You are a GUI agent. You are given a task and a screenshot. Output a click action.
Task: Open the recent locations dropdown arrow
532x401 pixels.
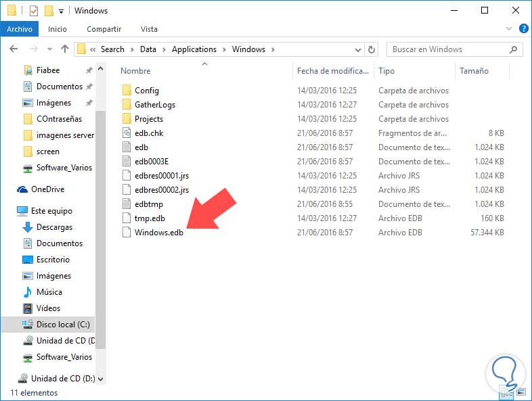[x=50, y=49]
